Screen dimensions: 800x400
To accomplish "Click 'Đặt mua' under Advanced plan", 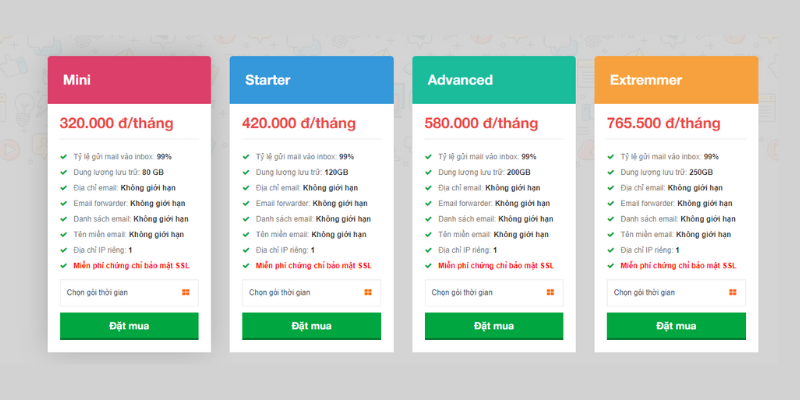I will point(494,326).
